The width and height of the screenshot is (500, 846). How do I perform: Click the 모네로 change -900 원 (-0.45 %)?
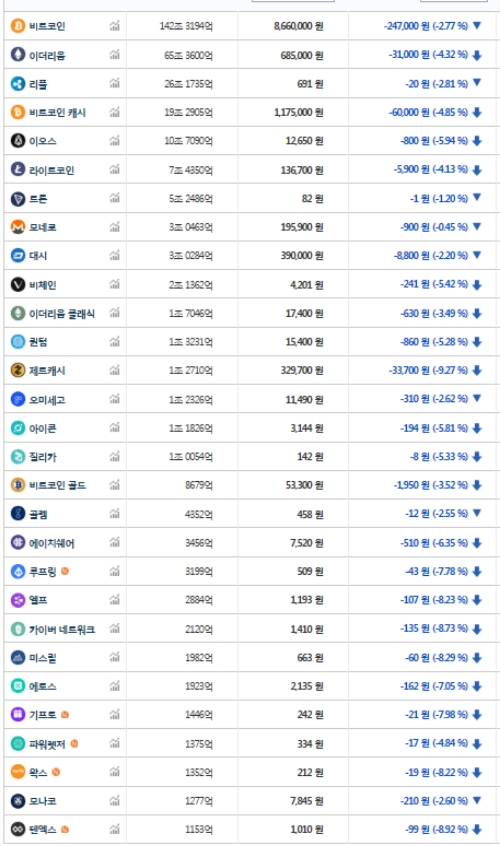434,227
